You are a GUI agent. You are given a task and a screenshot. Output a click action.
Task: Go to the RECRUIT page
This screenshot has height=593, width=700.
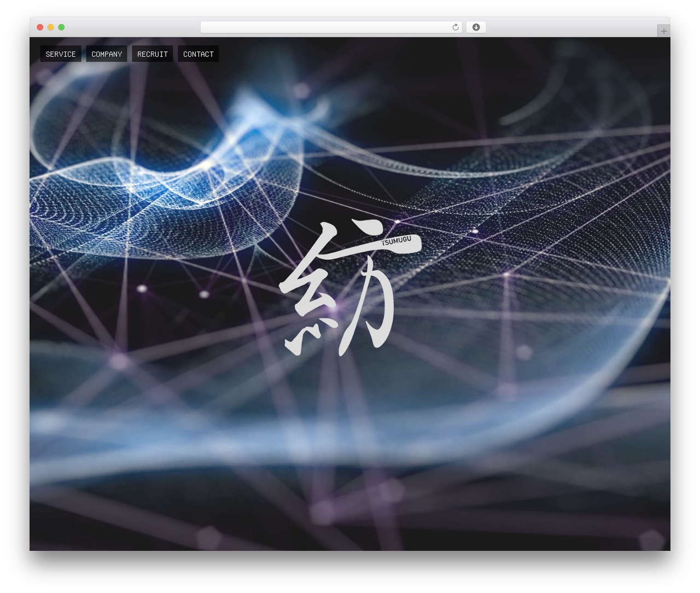pos(153,54)
